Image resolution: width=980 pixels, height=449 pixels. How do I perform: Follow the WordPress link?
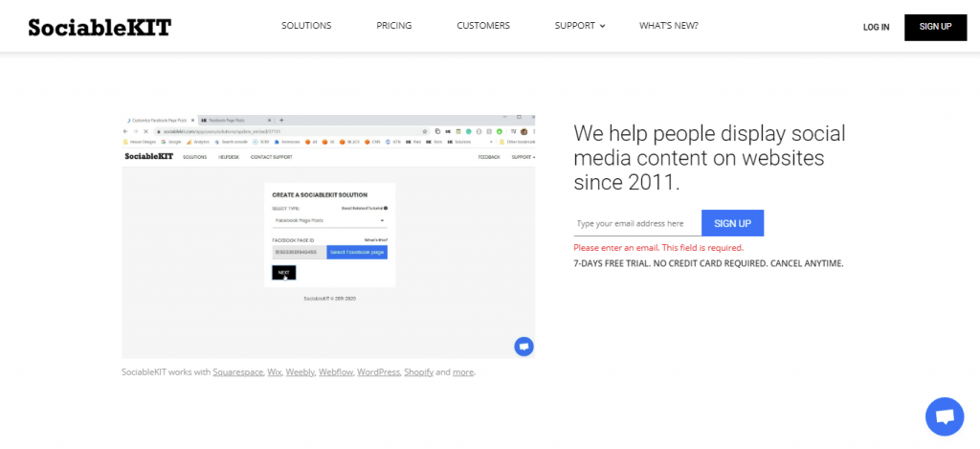pos(378,372)
